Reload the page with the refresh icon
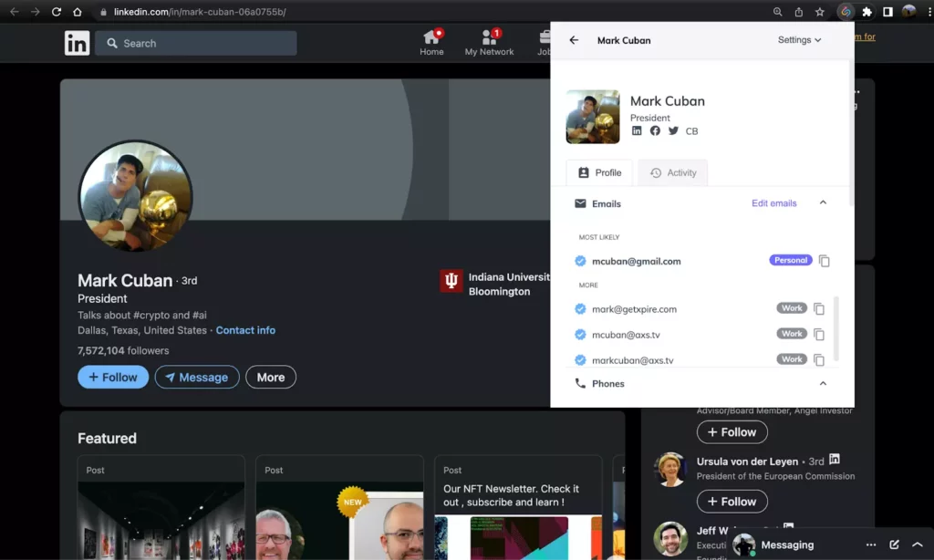The height and width of the screenshot is (560, 934). (x=57, y=12)
